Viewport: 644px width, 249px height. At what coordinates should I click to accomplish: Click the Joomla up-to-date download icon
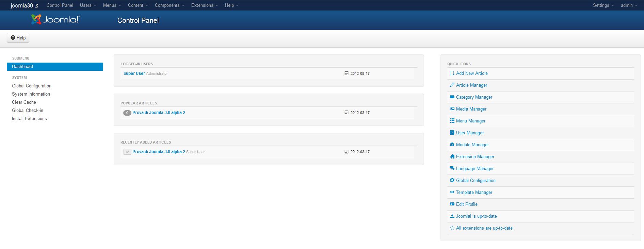(x=452, y=216)
